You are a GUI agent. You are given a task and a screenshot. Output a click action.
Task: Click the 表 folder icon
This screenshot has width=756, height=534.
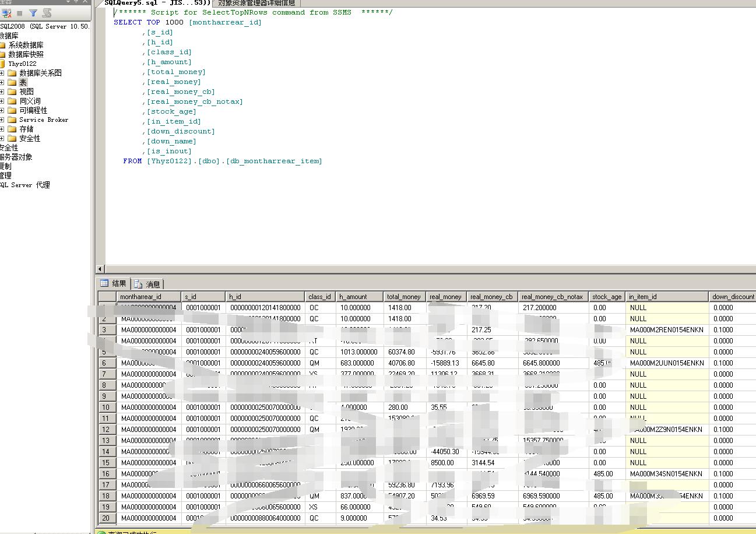tap(12, 82)
